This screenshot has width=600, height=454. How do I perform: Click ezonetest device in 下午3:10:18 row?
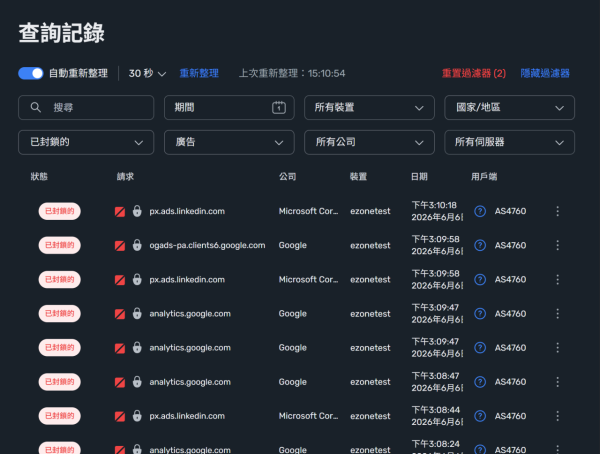coord(370,211)
